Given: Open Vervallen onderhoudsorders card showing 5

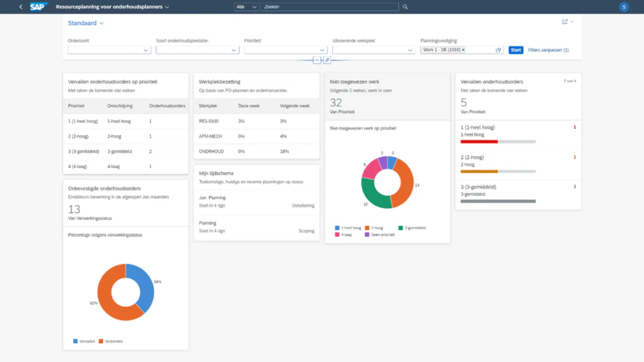Looking at the screenshot, I should click(518, 96).
